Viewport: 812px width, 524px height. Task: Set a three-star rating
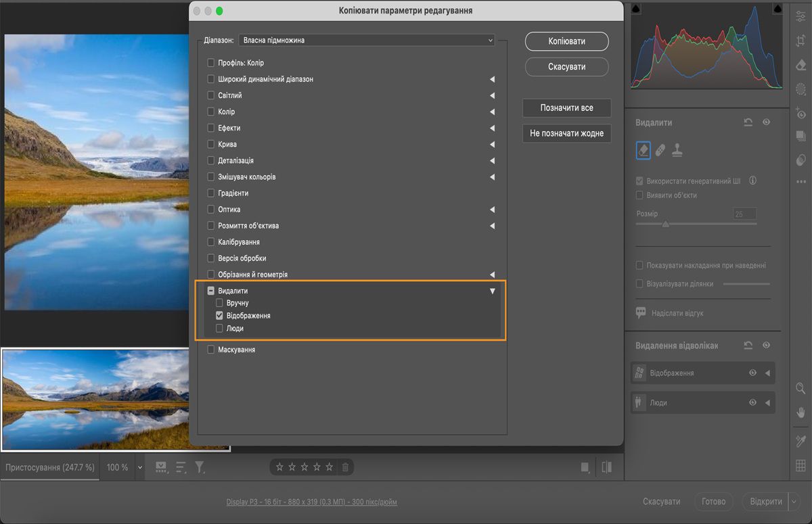pos(304,467)
